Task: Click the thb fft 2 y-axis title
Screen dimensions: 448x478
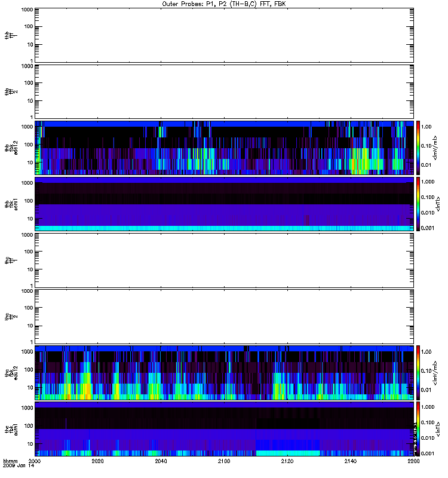Action: (11, 91)
